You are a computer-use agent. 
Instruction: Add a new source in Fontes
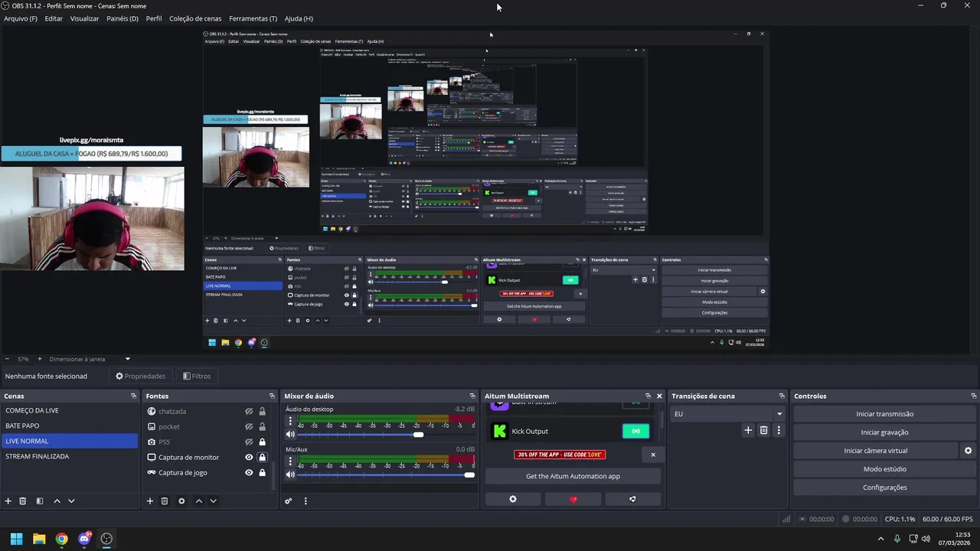click(150, 501)
